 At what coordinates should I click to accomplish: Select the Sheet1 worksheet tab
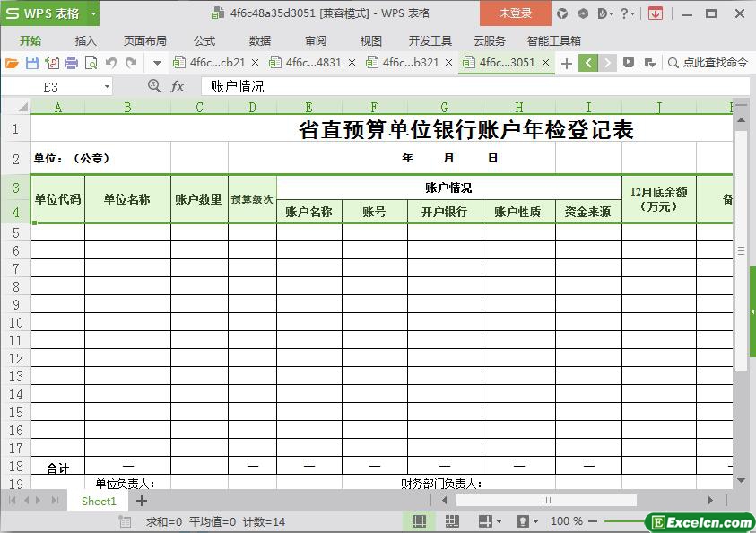99,501
